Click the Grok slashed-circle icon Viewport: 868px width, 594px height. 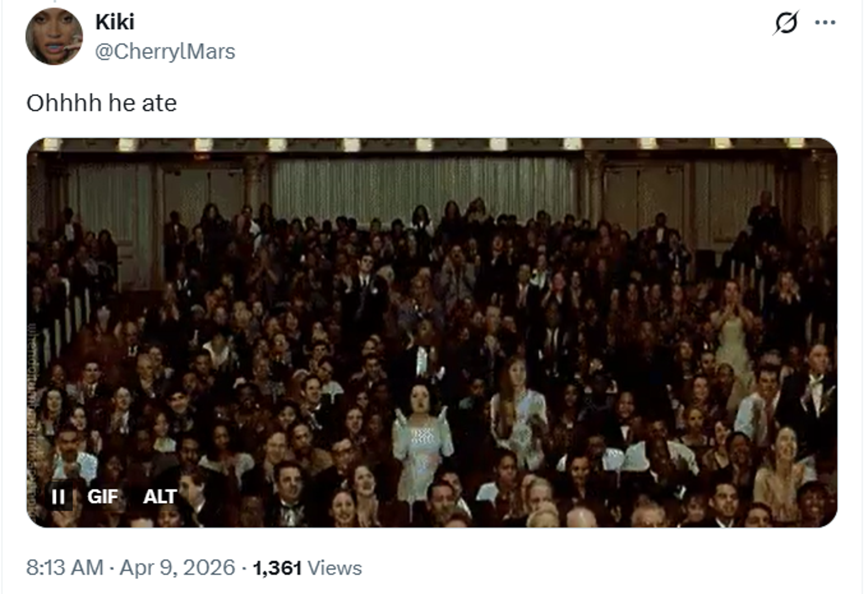coord(786,23)
